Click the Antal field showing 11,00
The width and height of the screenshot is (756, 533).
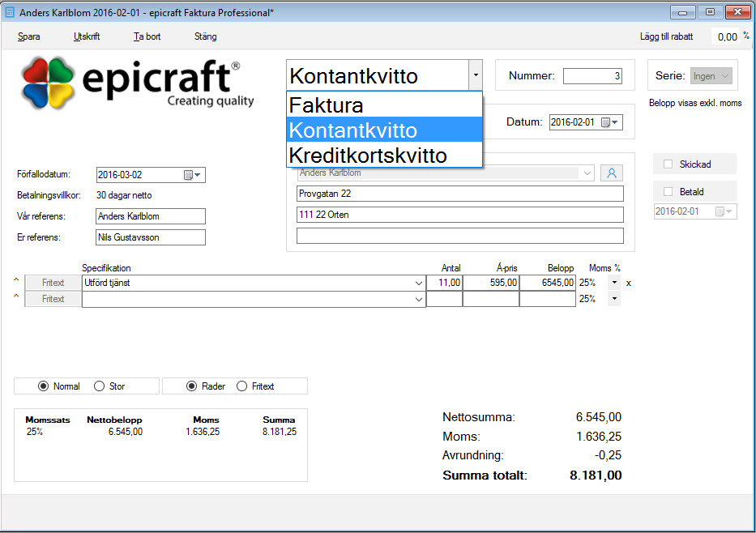[x=445, y=283]
